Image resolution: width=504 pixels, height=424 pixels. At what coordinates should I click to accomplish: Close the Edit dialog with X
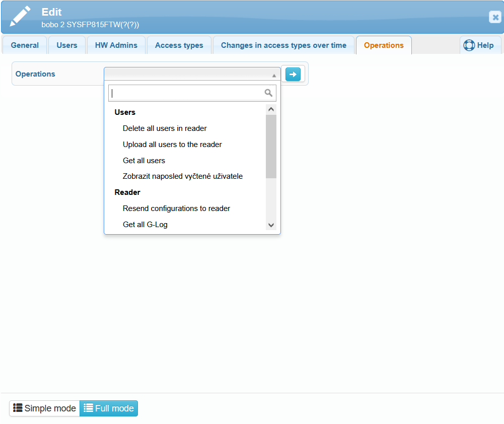coord(494,17)
